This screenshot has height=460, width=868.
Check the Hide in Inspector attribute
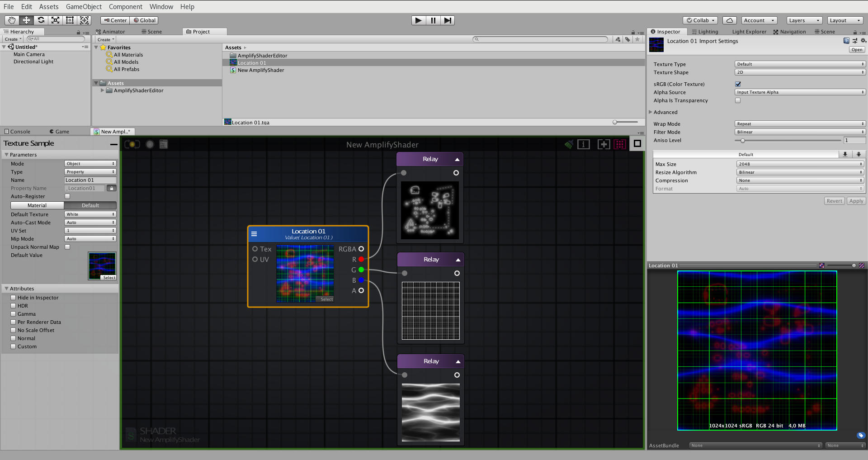pos(13,298)
